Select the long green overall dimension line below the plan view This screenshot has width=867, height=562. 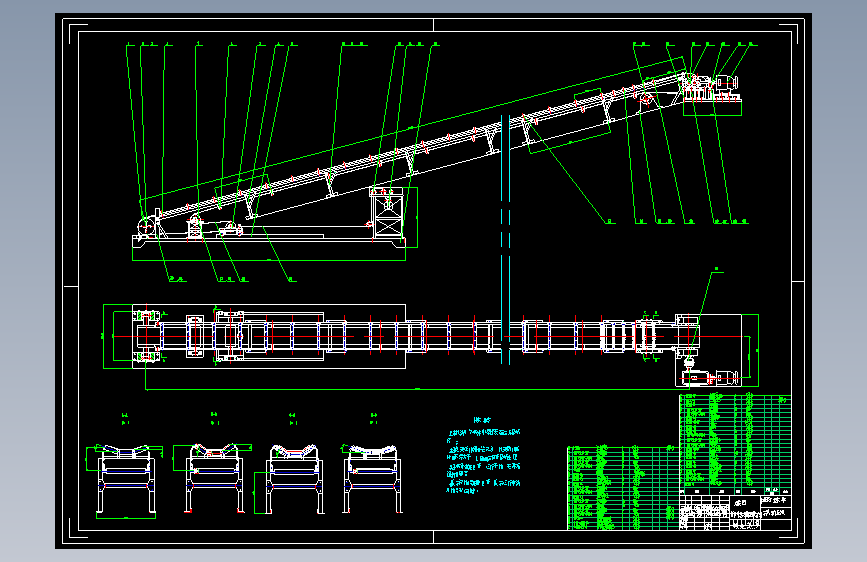pos(417,389)
